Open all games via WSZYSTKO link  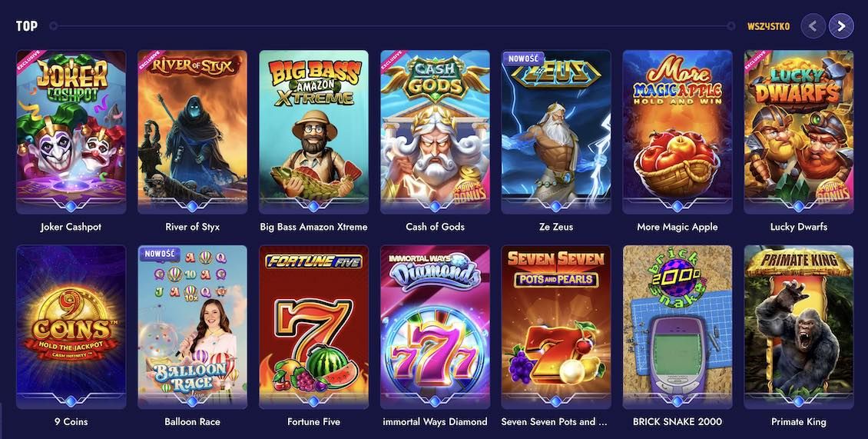click(768, 26)
